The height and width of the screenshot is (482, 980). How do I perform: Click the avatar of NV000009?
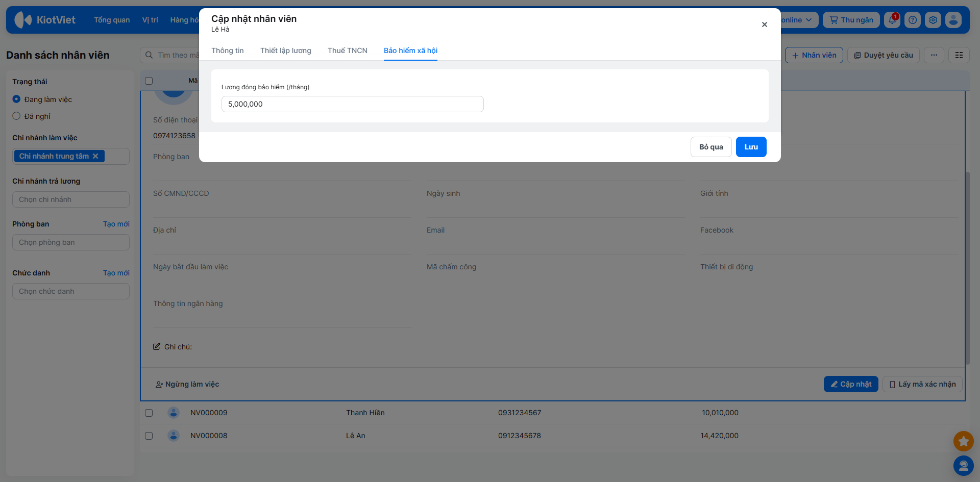tap(174, 413)
